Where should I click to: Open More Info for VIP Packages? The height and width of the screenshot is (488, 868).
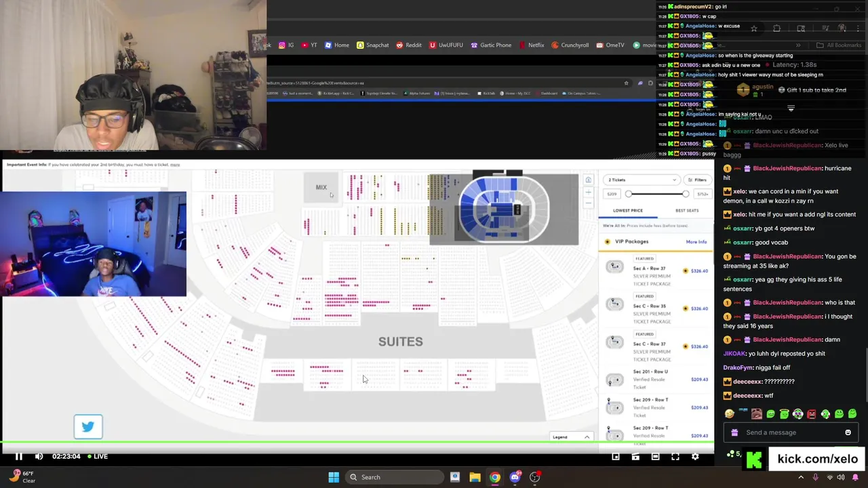click(x=696, y=242)
